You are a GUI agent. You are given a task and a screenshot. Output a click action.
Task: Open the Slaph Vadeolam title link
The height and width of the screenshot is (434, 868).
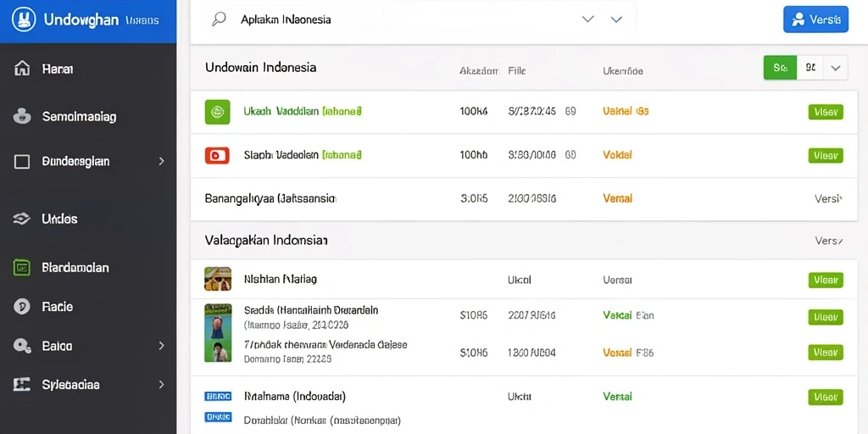303,155
